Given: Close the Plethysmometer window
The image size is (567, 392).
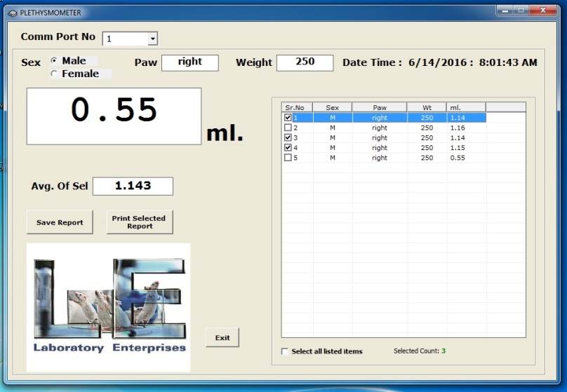Looking at the screenshot, I should 542,11.
